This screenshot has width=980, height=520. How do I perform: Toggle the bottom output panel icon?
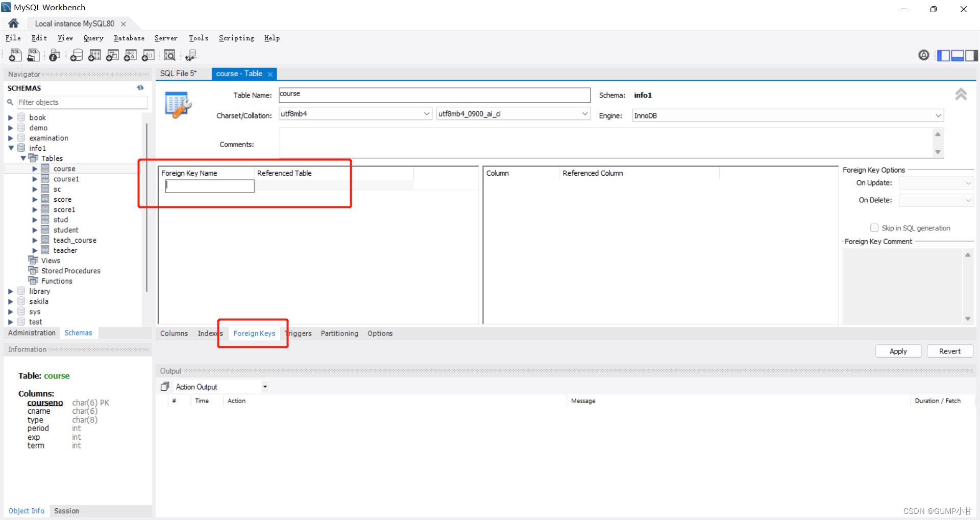click(958, 56)
